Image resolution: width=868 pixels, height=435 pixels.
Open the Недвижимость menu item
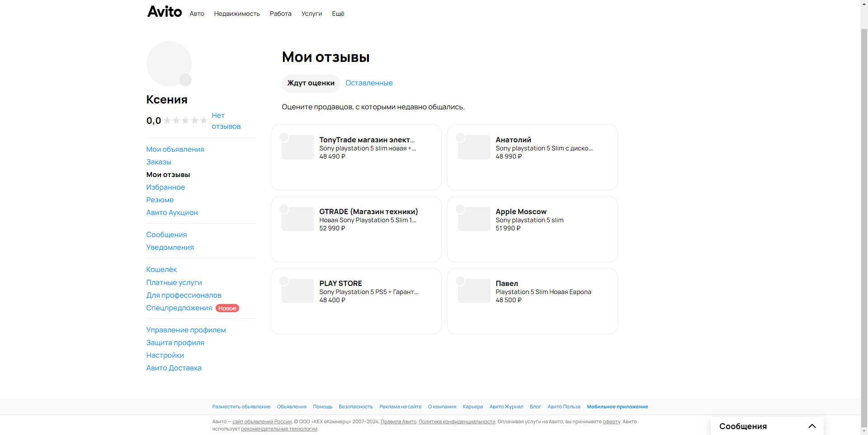(x=237, y=14)
